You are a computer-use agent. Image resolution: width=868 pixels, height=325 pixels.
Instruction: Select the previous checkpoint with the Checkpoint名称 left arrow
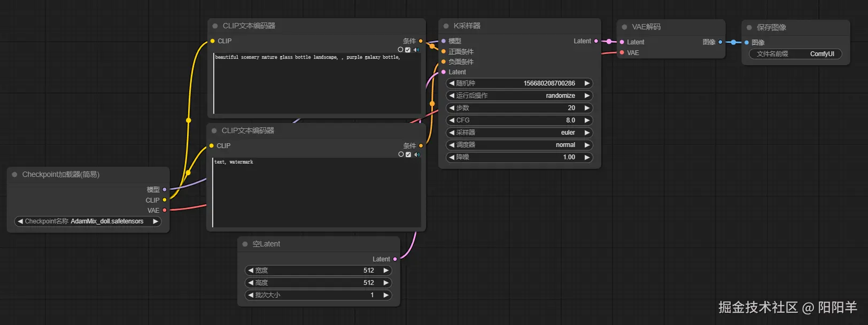20,221
